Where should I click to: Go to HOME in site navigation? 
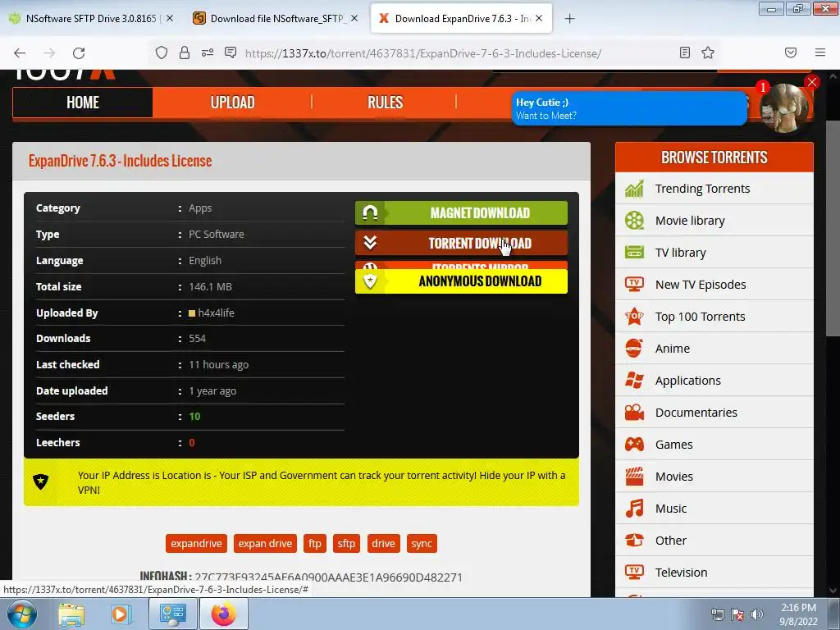(83, 103)
